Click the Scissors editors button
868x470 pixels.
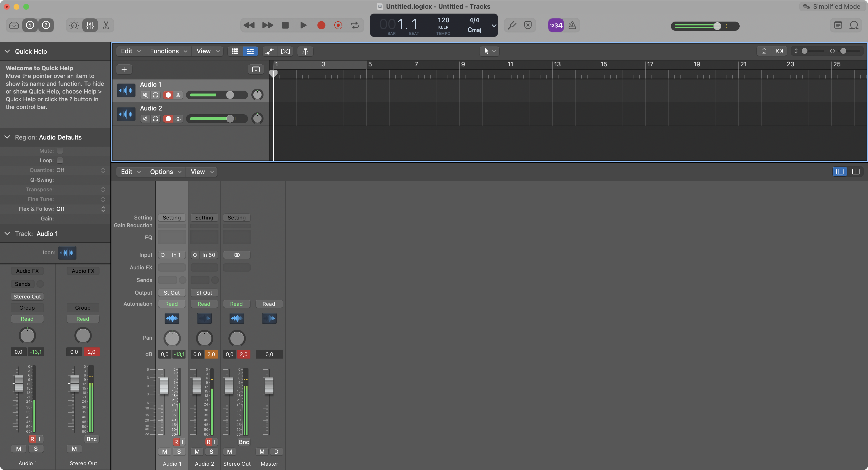pyautogui.click(x=106, y=25)
